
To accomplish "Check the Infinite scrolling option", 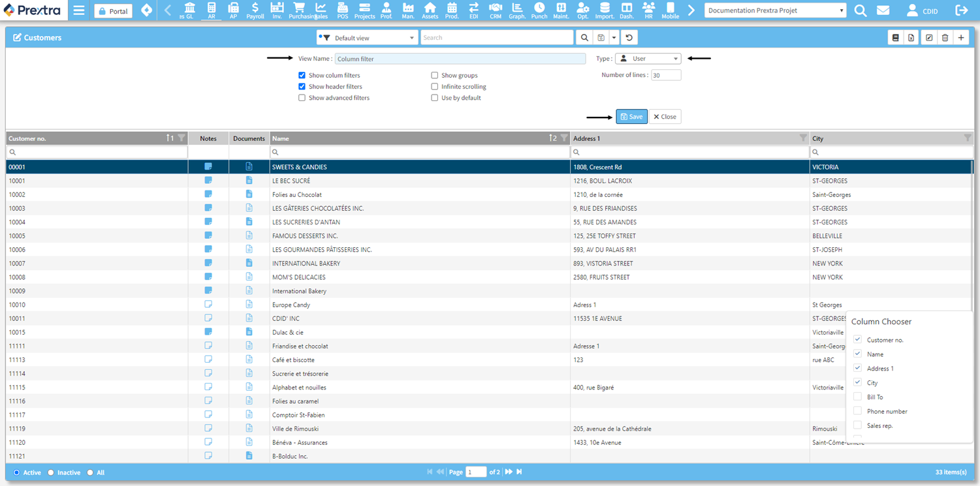I will (434, 87).
